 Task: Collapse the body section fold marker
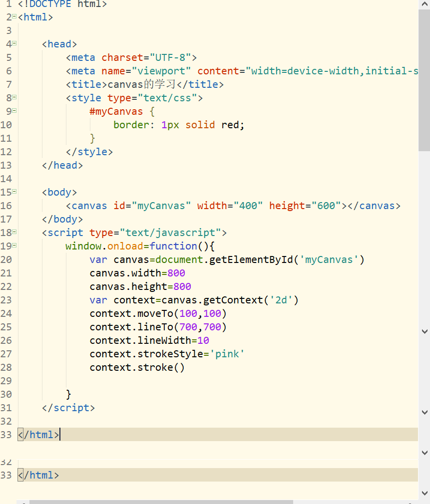[x=14, y=192]
